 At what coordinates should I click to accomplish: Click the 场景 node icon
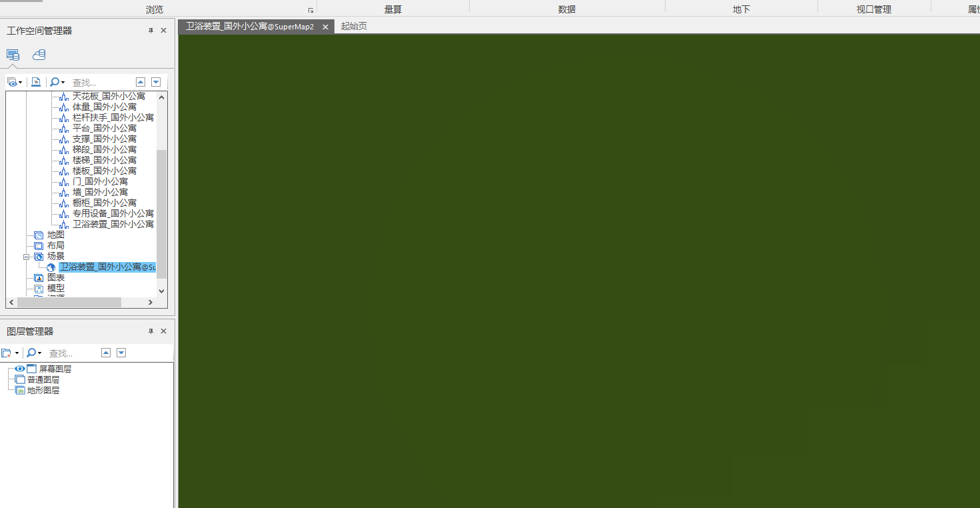coord(39,256)
